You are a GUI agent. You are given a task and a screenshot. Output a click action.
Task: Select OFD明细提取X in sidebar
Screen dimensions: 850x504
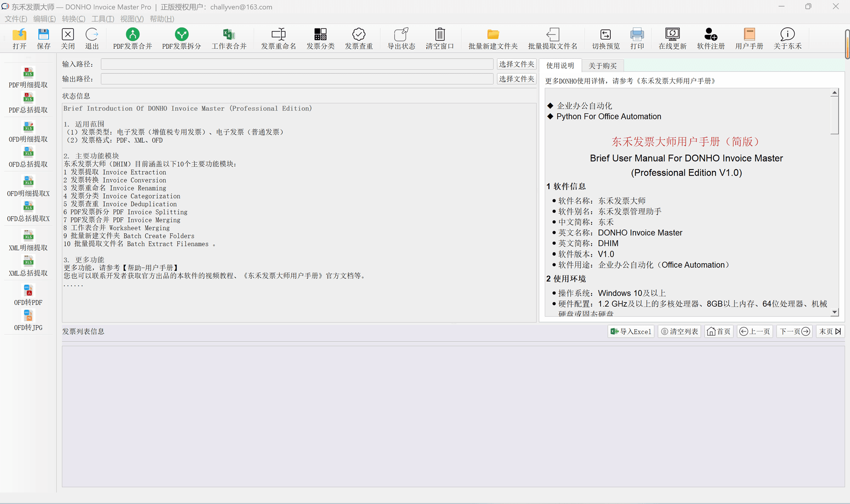(28, 186)
